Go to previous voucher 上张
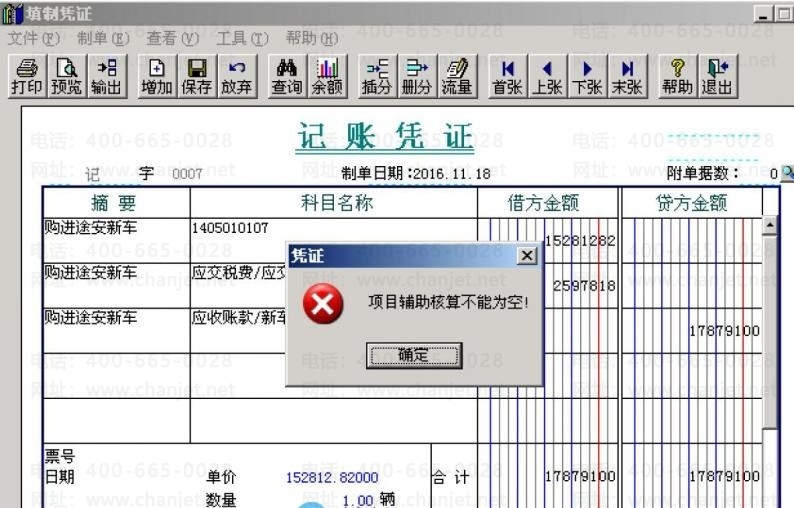Image resolution: width=794 pixels, height=508 pixels. point(547,76)
